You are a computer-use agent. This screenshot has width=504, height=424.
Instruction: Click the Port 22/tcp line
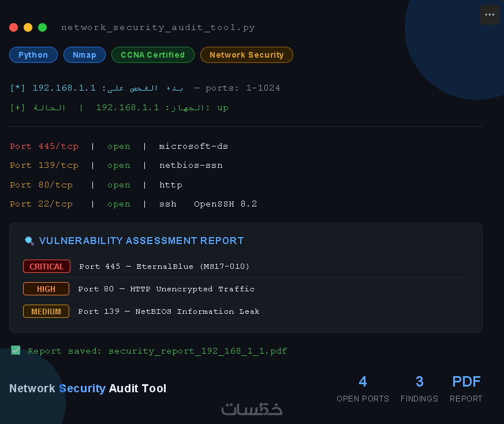click(x=133, y=204)
